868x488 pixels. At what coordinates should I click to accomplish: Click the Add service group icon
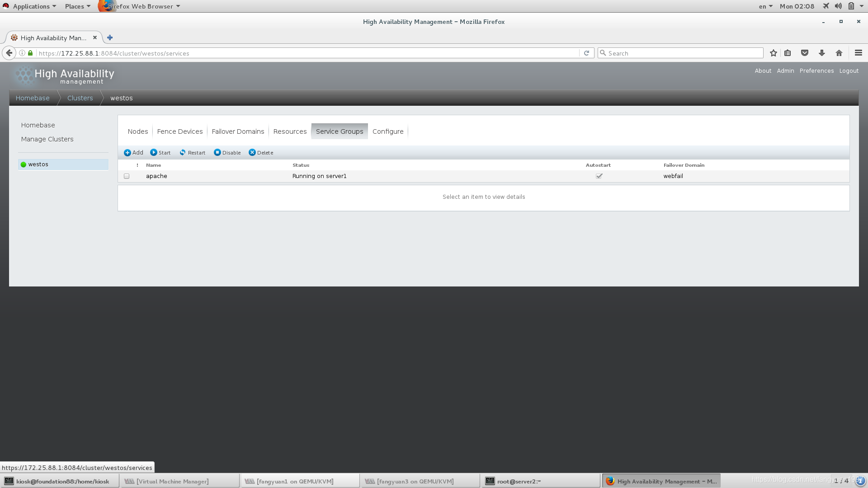click(x=127, y=153)
